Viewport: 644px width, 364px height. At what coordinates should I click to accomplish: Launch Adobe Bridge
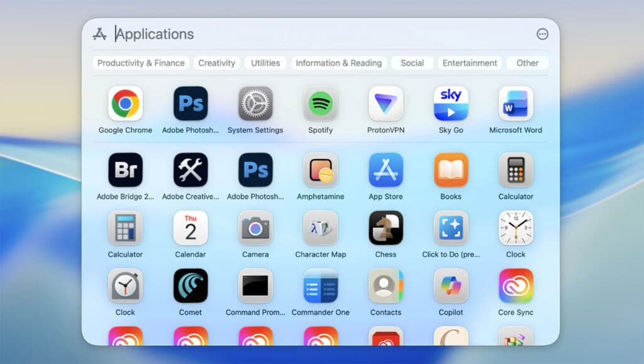(x=125, y=171)
